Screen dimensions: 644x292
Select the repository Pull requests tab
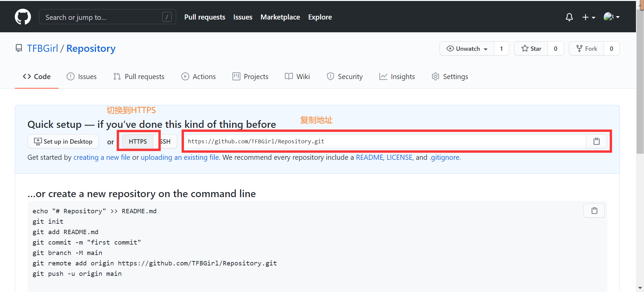point(139,77)
